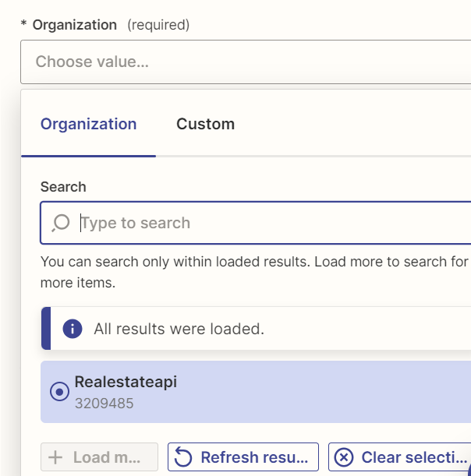Click the plus icon on Load more
Image resolution: width=471 pixels, height=476 pixels.
[55, 457]
